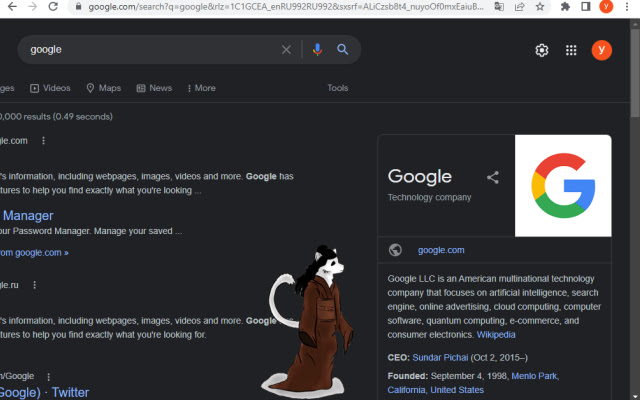Start voice search with microphone icon
This screenshot has height=400, width=640.
317,50
